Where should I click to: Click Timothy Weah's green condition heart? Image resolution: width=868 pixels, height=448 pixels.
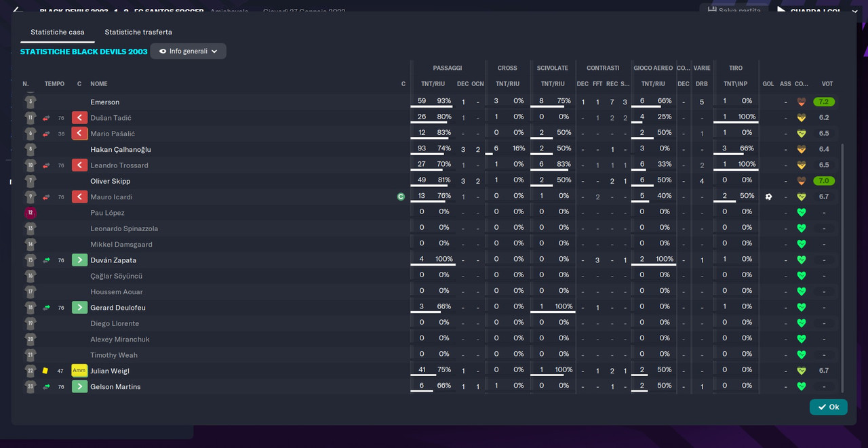tap(801, 355)
